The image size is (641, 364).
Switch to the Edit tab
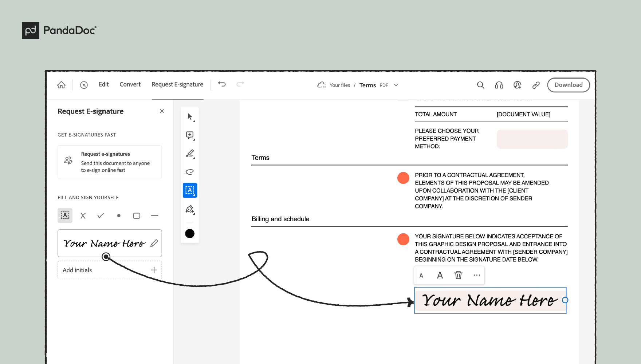103,84
